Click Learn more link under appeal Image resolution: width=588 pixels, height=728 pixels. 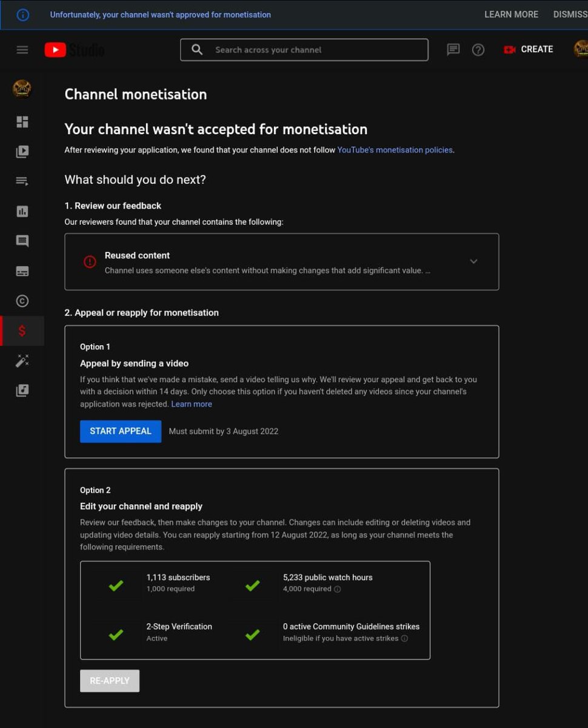tap(192, 404)
